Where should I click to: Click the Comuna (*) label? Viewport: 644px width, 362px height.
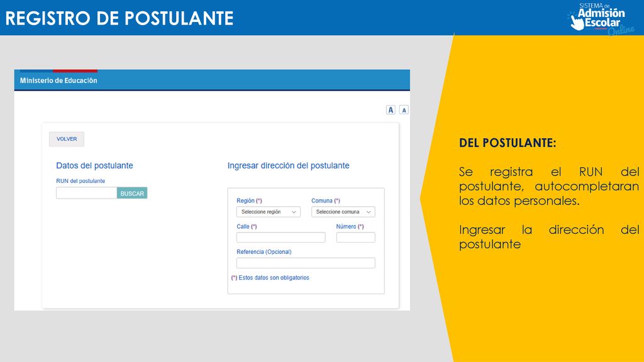pyautogui.click(x=326, y=200)
